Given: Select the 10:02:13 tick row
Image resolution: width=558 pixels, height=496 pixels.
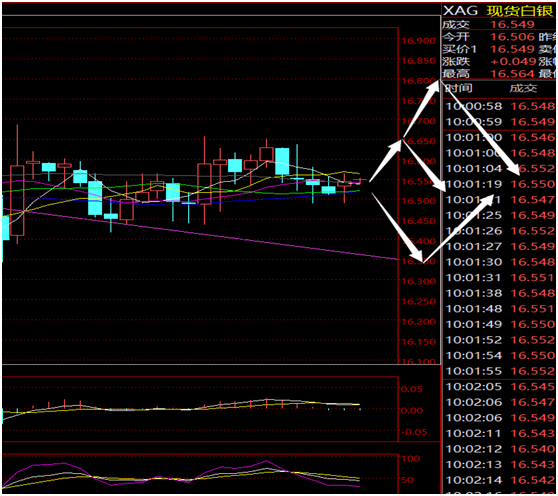Looking at the screenshot, I should coord(500,464).
